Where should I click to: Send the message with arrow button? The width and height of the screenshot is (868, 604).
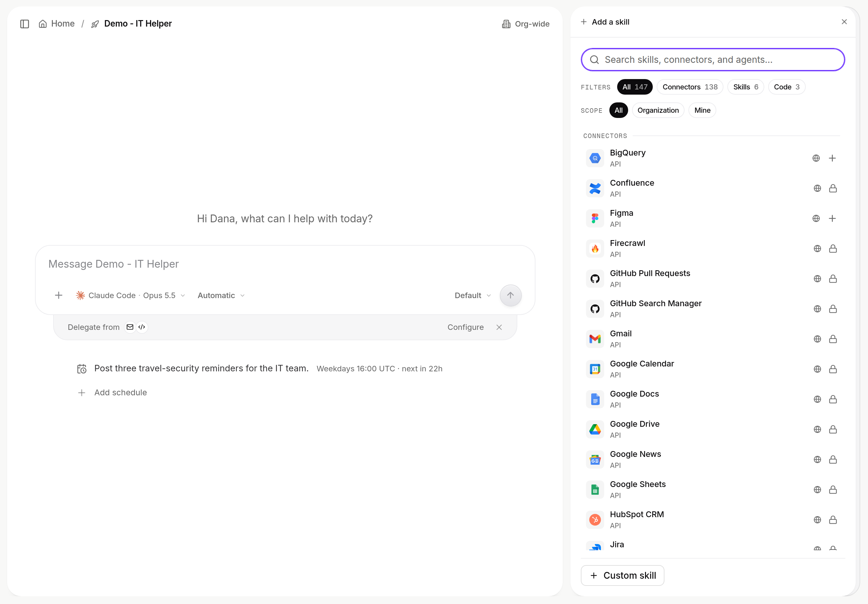tap(510, 296)
